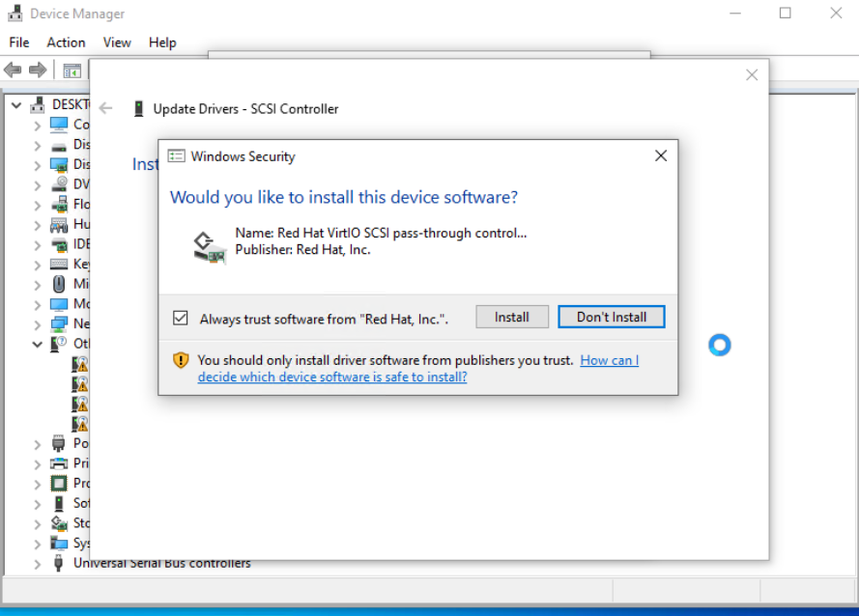Expand the Disk drives category

[38, 145]
